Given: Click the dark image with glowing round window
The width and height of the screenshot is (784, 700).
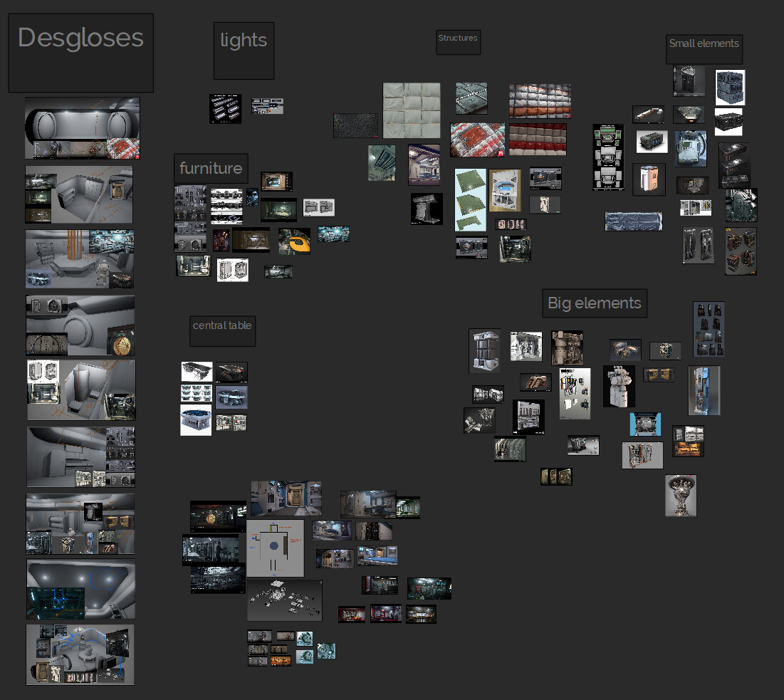Looking at the screenshot, I should (218, 516).
